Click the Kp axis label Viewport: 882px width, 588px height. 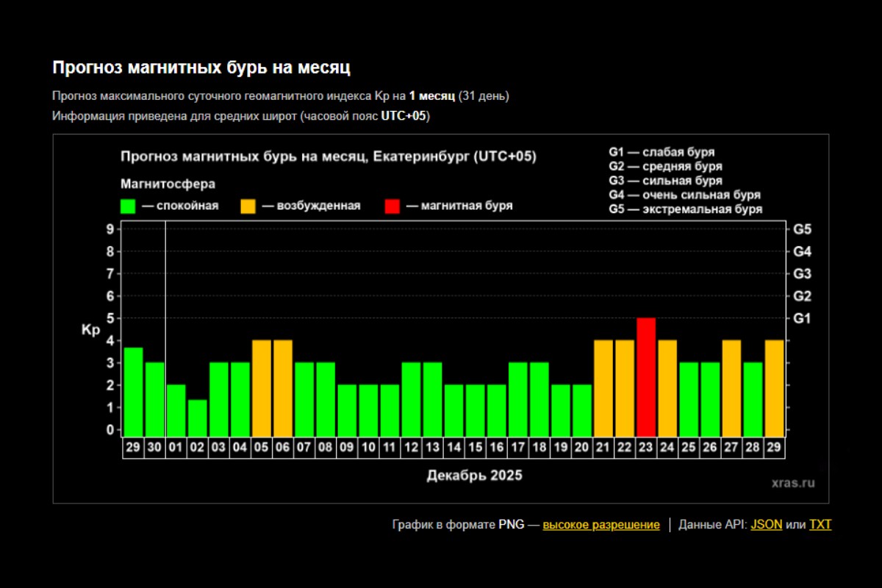point(90,331)
